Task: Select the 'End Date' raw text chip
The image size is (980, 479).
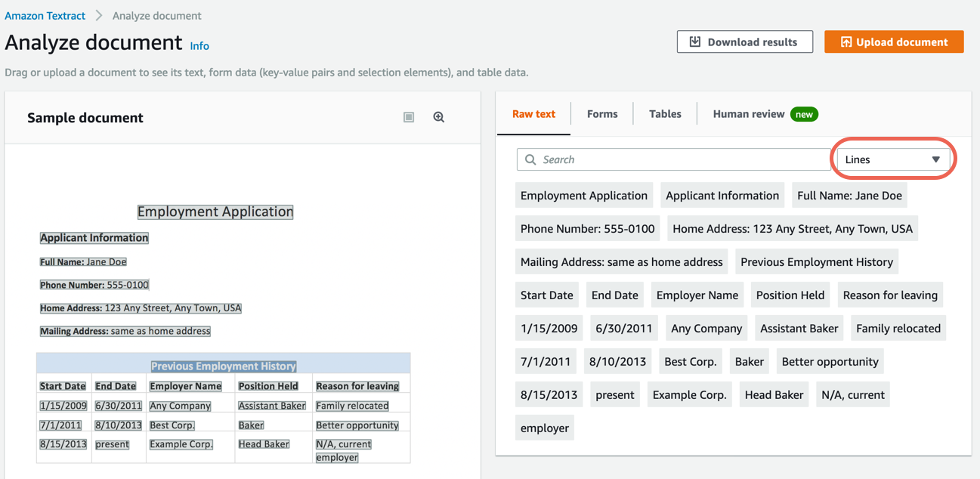Action: [x=615, y=295]
